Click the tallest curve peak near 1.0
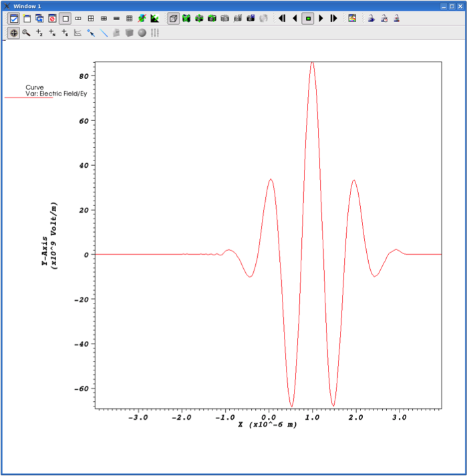This screenshot has width=467, height=476. 312,63
